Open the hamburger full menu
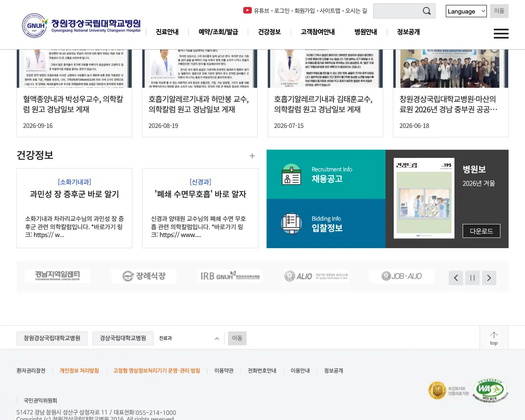 (501, 33)
